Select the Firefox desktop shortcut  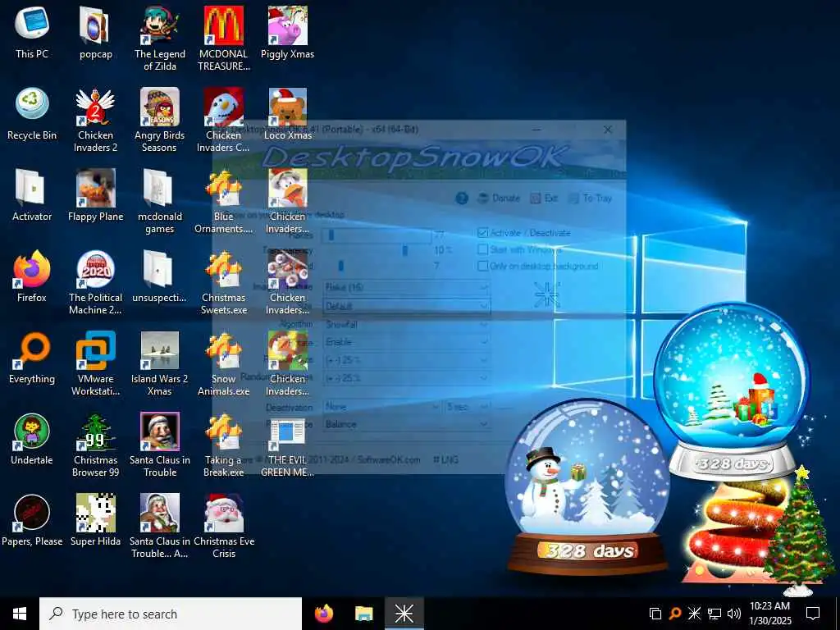[32, 276]
